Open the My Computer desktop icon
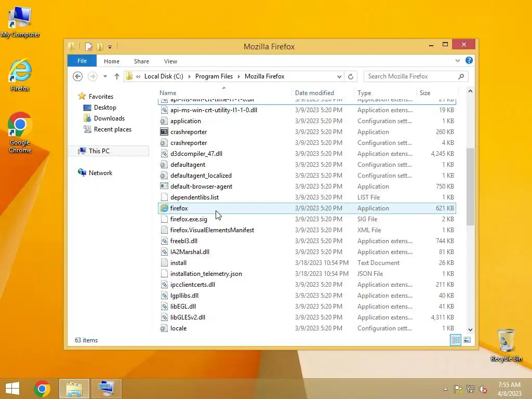532x399 pixels. pyautogui.click(x=20, y=22)
